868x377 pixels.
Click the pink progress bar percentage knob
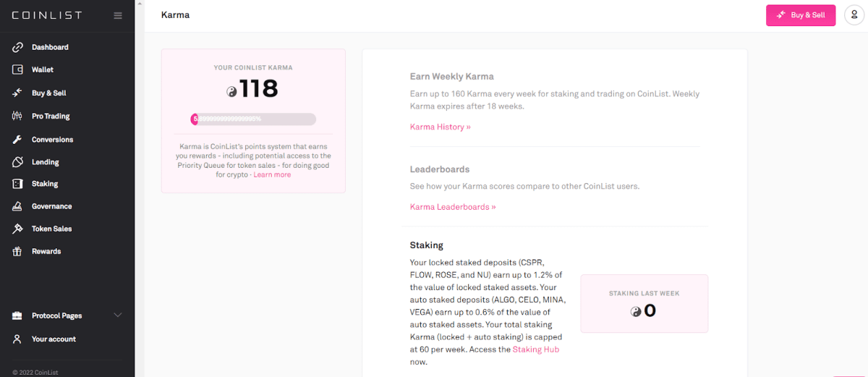[x=195, y=119]
